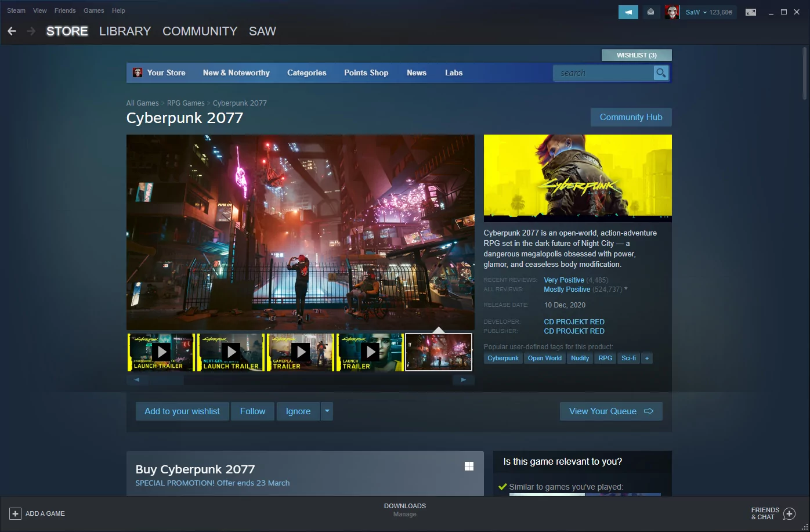Open the Friends & Chat plus icon
The height and width of the screenshot is (532, 810).
tap(789, 513)
